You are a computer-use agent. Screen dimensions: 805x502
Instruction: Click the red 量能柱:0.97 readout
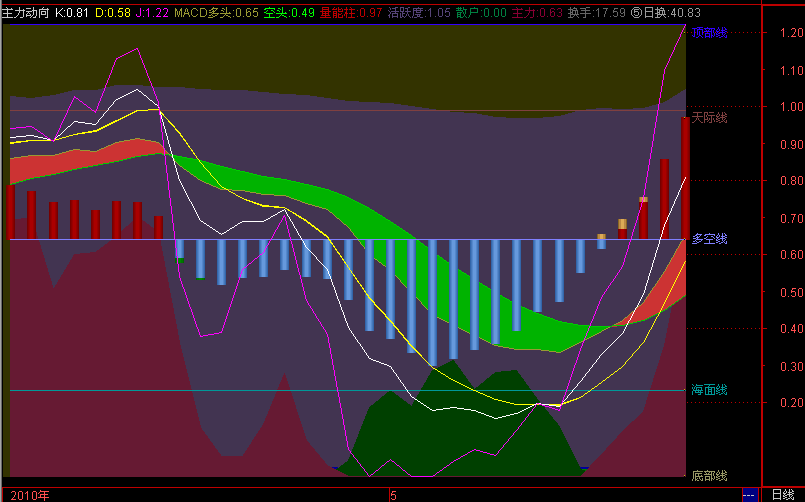pyautogui.click(x=351, y=13)
